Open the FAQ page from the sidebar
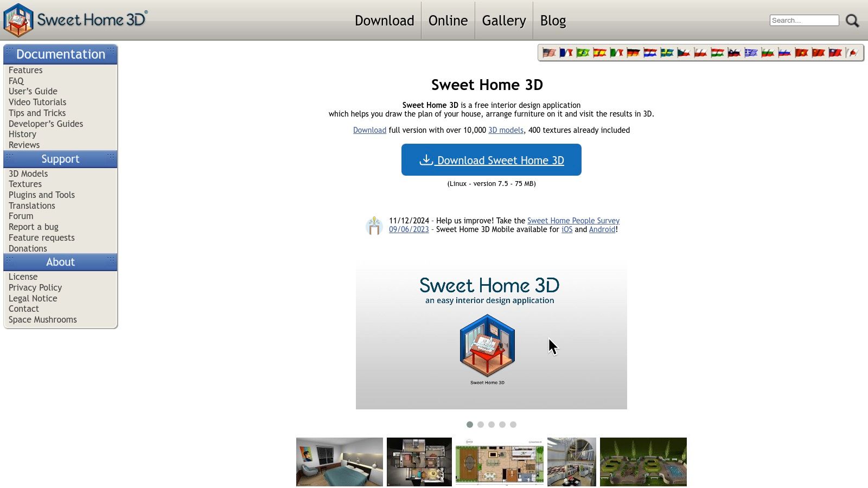Screen dimensions: 868x488 16,80
